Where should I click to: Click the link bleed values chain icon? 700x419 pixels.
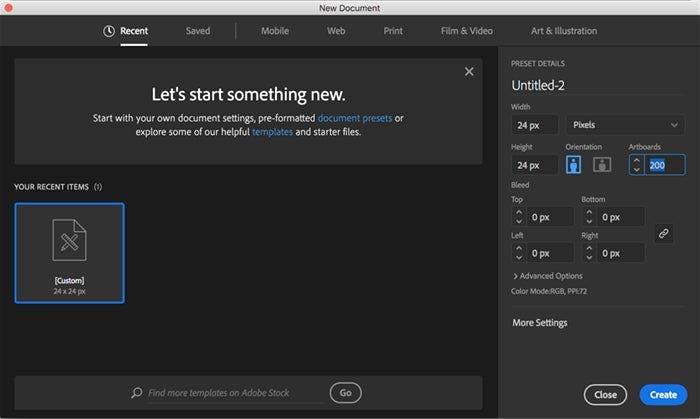coord(663,233)
